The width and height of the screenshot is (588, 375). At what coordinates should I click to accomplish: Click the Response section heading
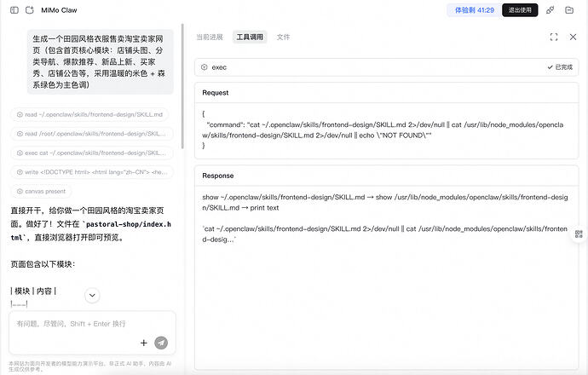click(218, 176)
